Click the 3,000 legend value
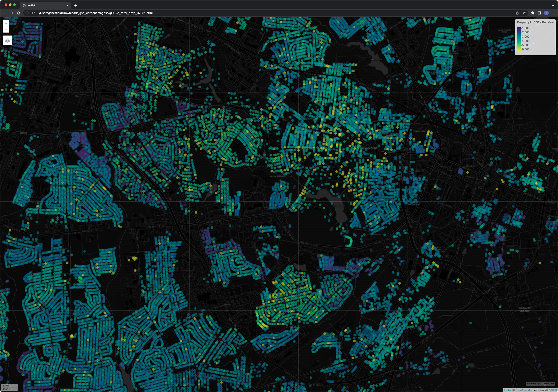 pos(525,37)
